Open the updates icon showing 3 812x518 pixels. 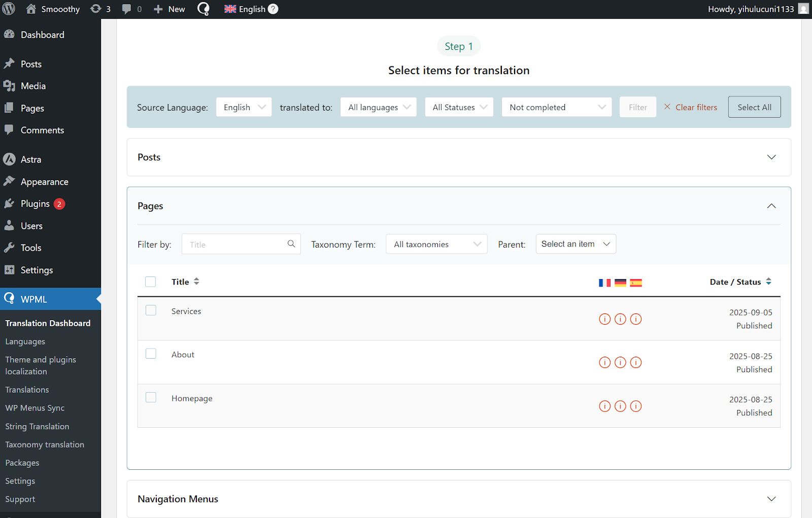pos(95,9)
